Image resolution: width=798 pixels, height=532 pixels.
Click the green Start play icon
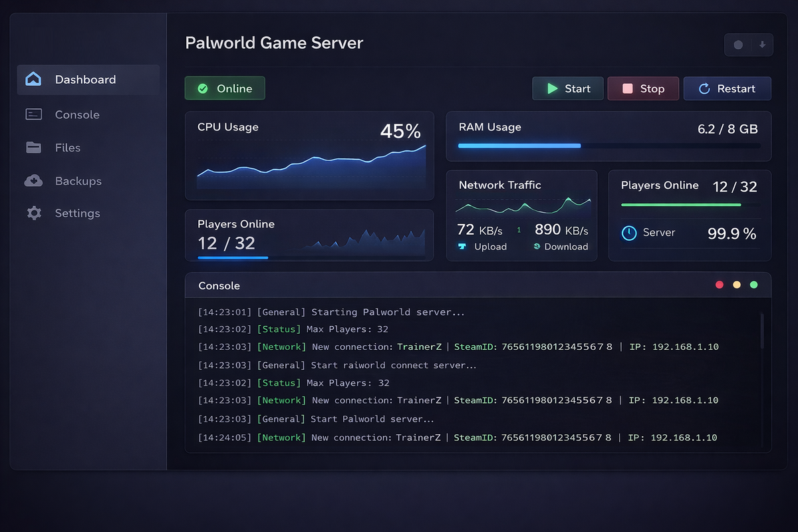pos(553,88)
